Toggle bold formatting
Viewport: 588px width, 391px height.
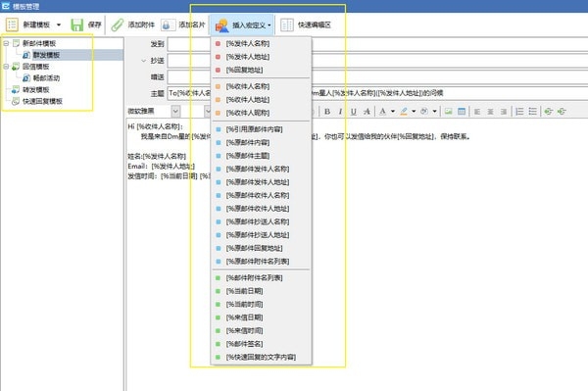327,112
